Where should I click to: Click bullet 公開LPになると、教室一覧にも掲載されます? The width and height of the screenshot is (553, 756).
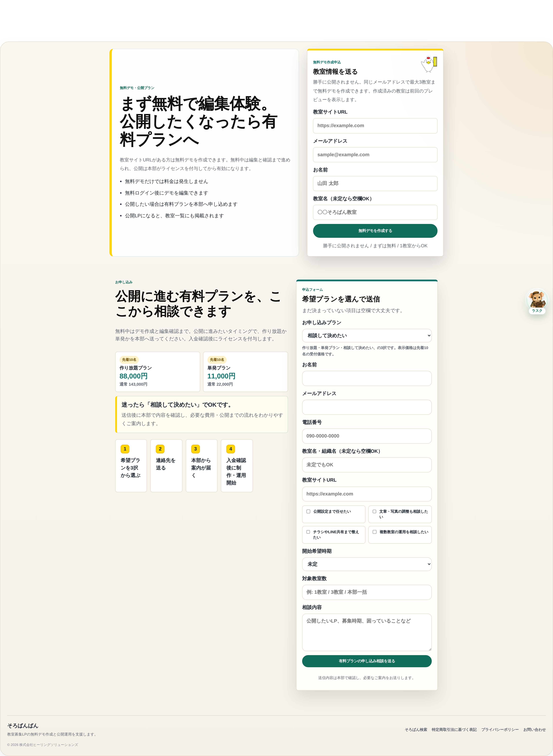174,216
